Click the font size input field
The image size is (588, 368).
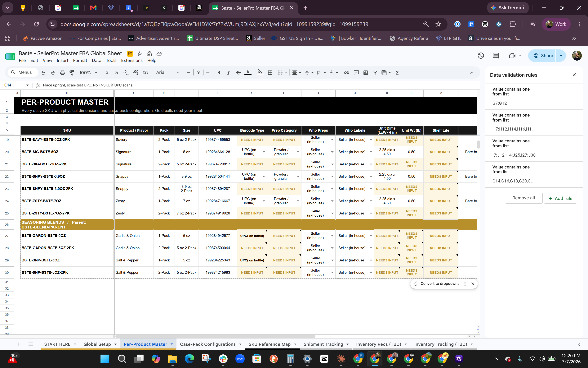pyautogui.click(x=198, y=72)
